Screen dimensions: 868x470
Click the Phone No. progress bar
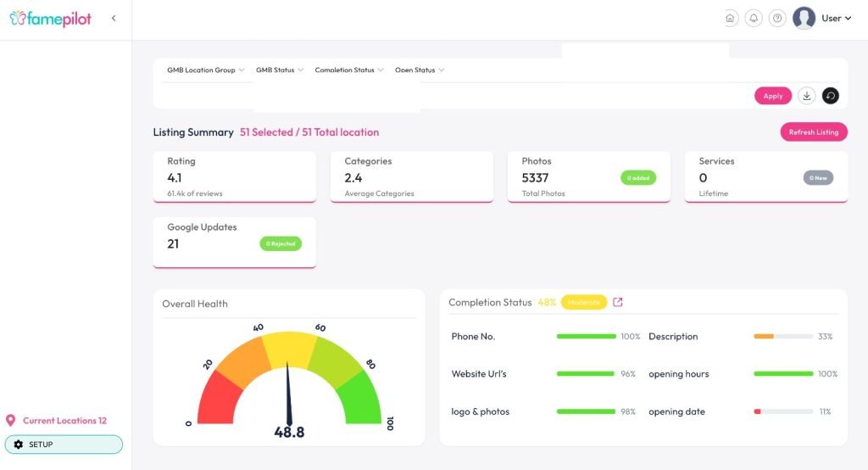(587, 337)
